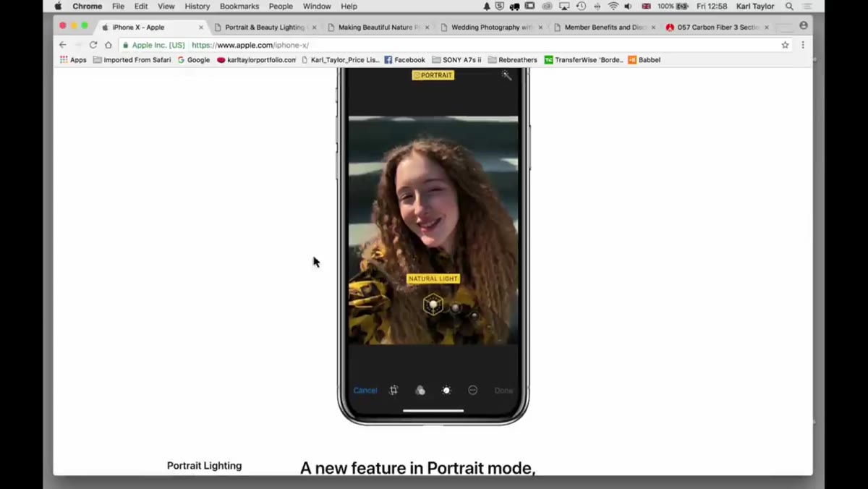Open Spotlight search in menu bar
The width and height of the screenshot is (868, 489).
tap(789, 7)
